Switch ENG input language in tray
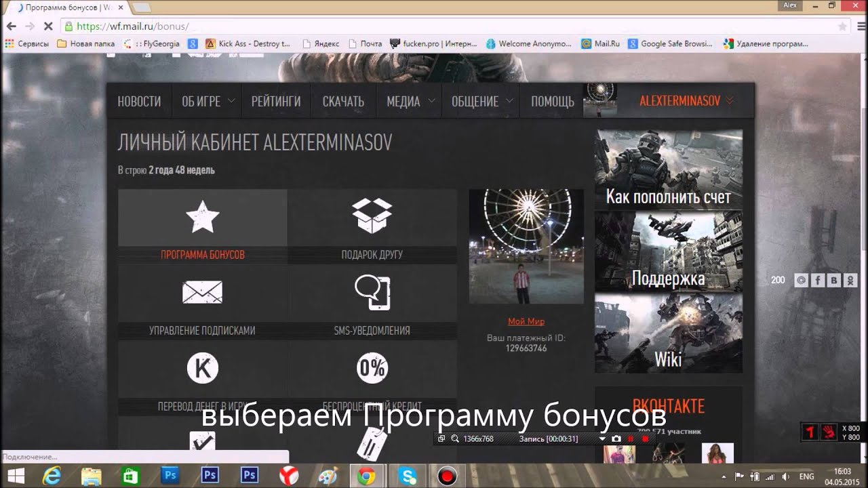Image resolution: width=868 pixels, height=488 pixels. 806,476
